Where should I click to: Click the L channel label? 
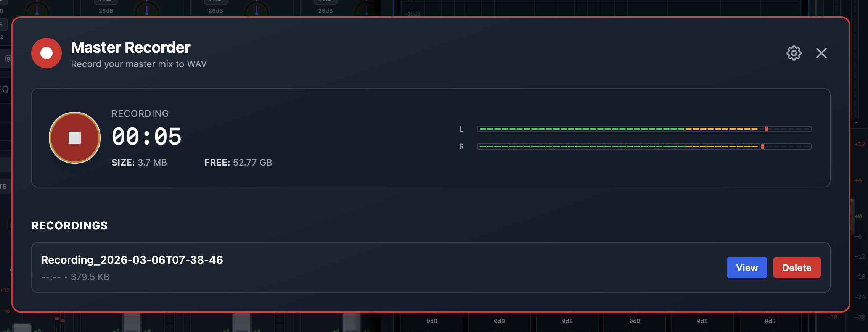[x=461, y=129]
